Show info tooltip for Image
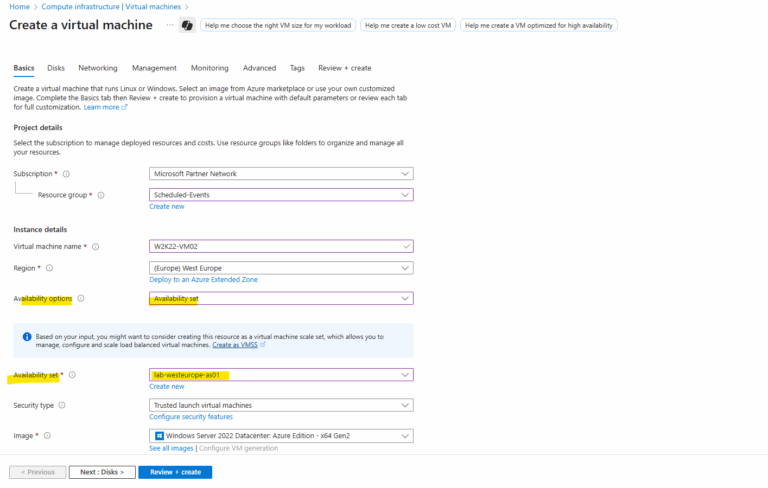 (x=47, y=436)
